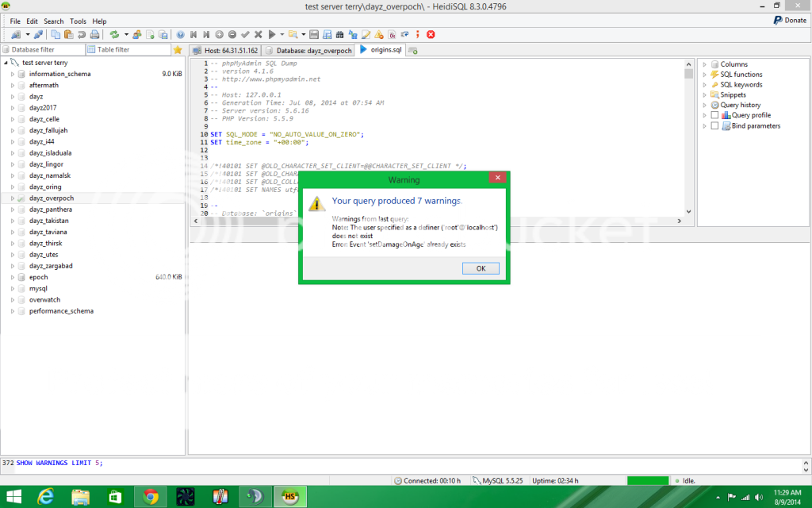
Task: Expand the SQL keywords helper node
Action: click(x=704, y=85)
